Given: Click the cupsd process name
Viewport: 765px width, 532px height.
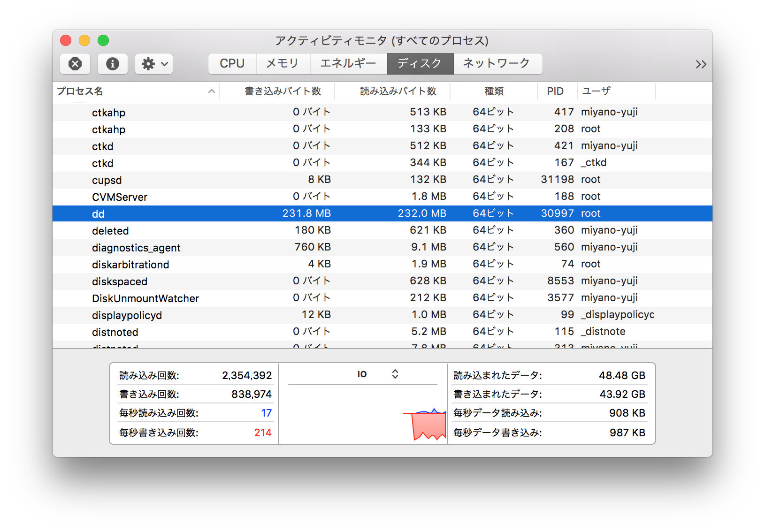Looking at the screenshot, I should click(107, 180).
